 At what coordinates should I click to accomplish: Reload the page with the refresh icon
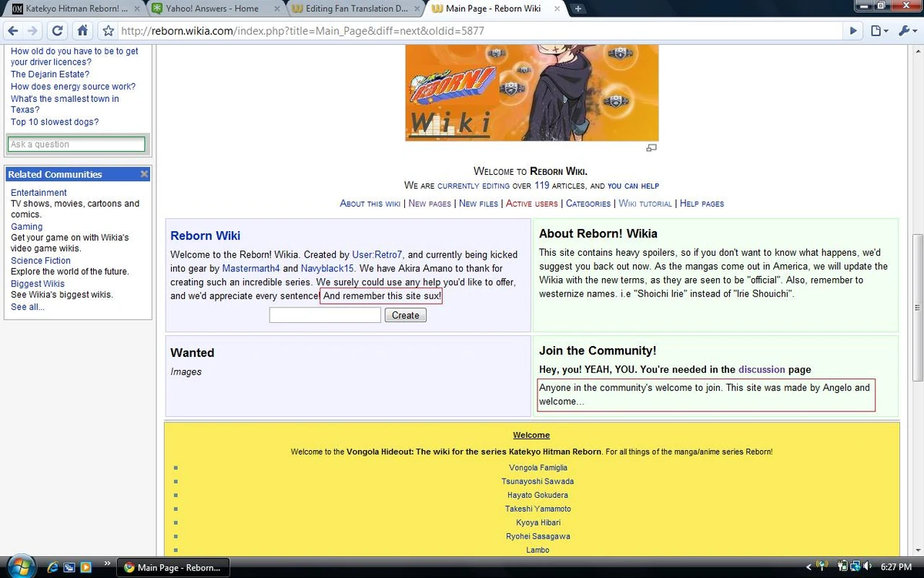pyautogui.click(x=57, y=32)
